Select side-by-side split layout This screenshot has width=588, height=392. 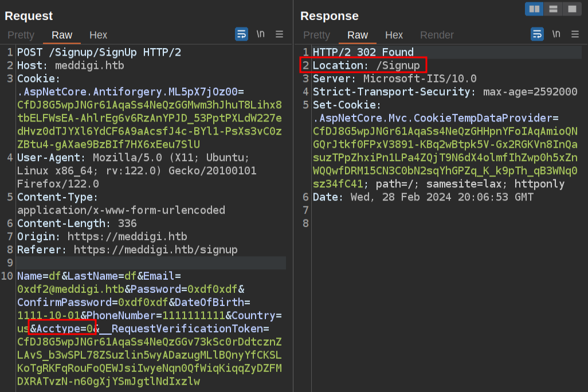pyautogui.click(x=534, y=9)
